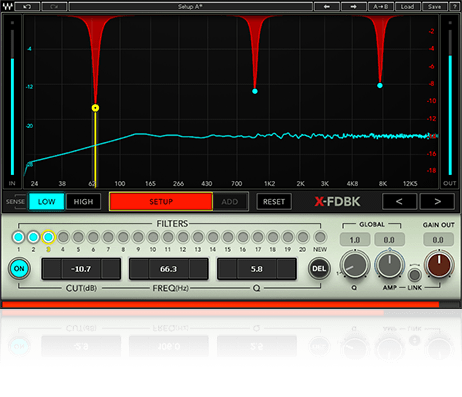The height and width of the screenshot is (397, 462).
Task: Click the Global Q knob
Action: (355, 265)
